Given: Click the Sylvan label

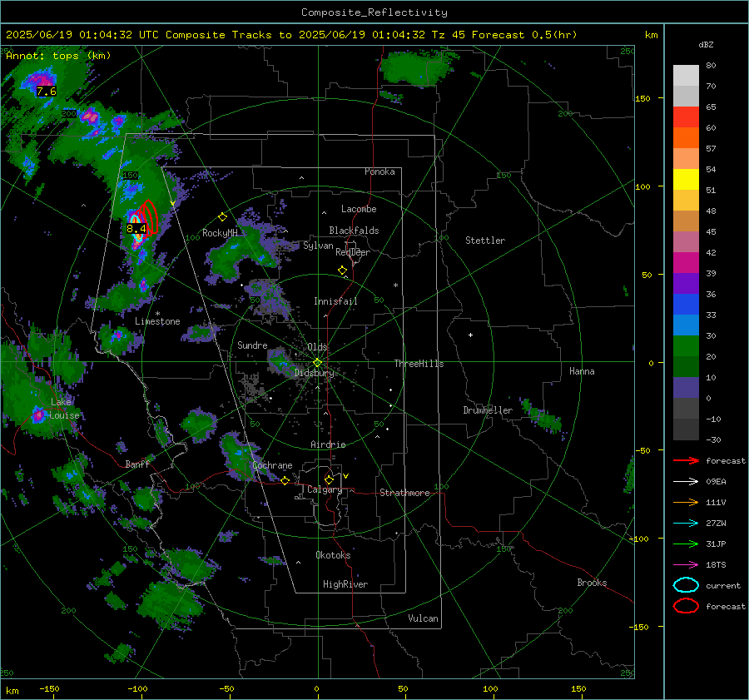Looking at the screenshot, I should point(318,246).
